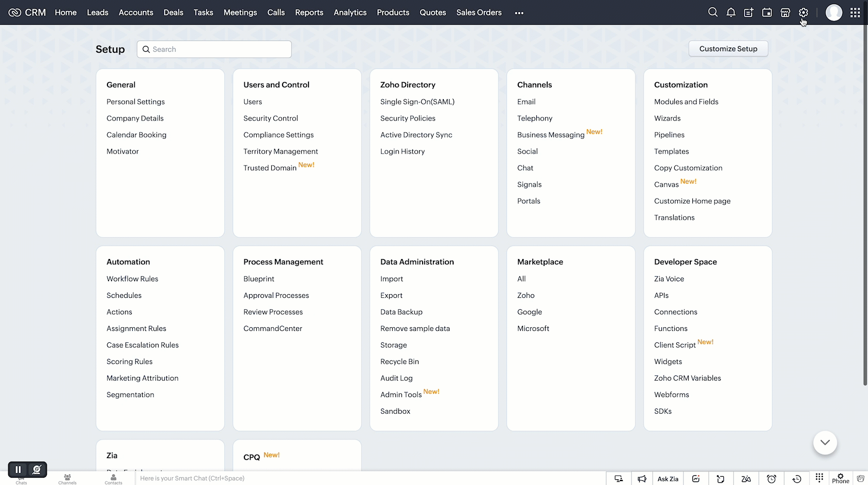The width and height of the screenshot is (868, 485).
Task: Switch to the Deals module tab
Action: 173,12
